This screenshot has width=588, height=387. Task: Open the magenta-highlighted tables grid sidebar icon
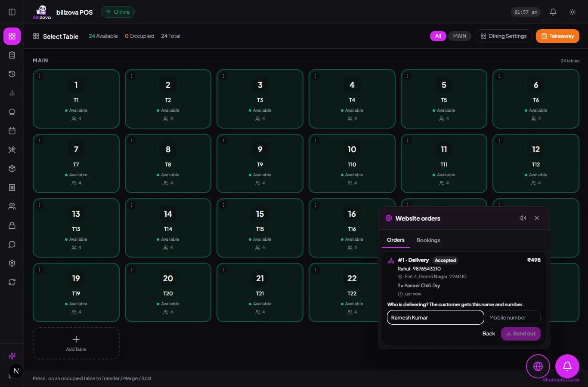coord(12,36)
